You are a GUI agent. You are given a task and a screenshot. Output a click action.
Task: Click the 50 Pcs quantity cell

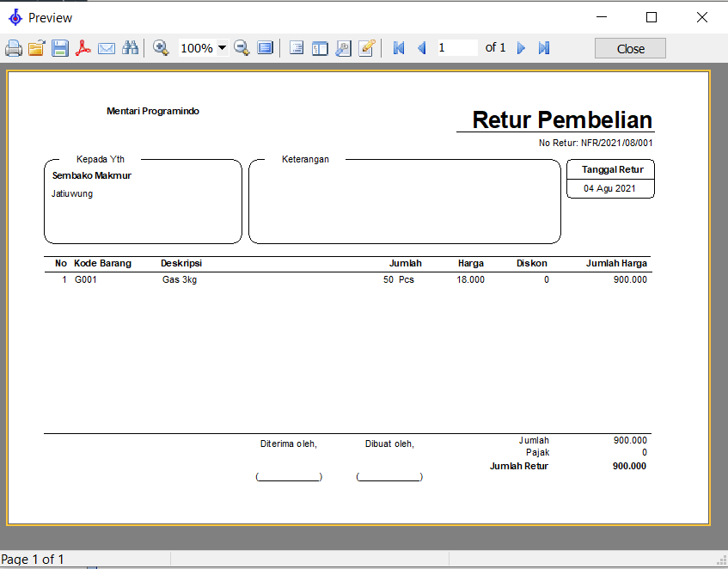pos(398,279)
